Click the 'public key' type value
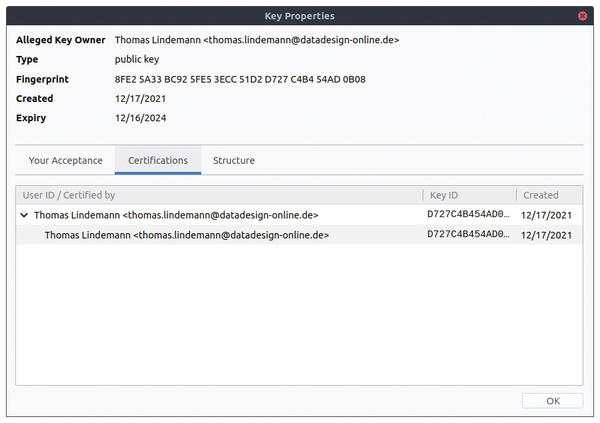Viewport: 600px width, 423px height. coord(137,60)
